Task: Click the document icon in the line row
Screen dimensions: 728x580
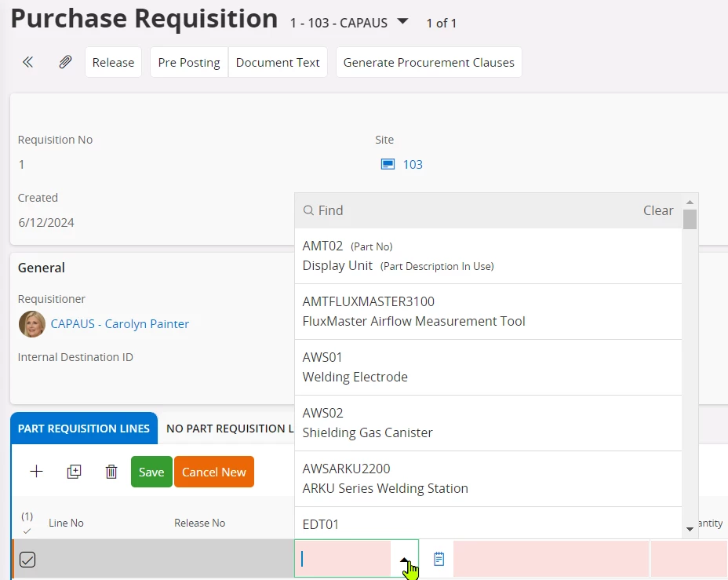Action: point(439,559)
